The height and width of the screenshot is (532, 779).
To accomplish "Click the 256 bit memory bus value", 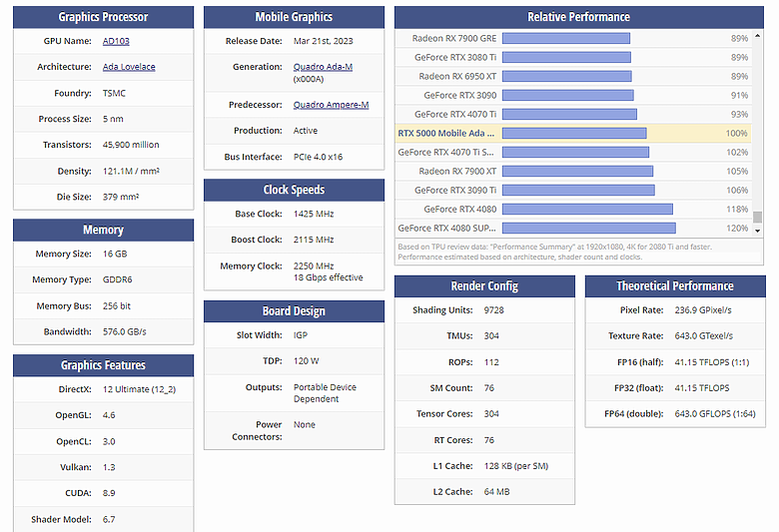I will 117,306.
